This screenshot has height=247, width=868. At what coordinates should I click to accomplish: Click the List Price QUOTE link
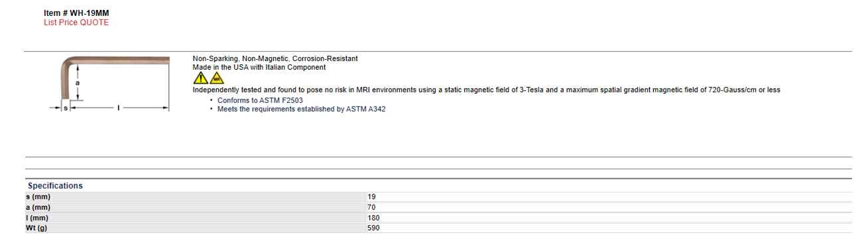(x=76, y=23)
